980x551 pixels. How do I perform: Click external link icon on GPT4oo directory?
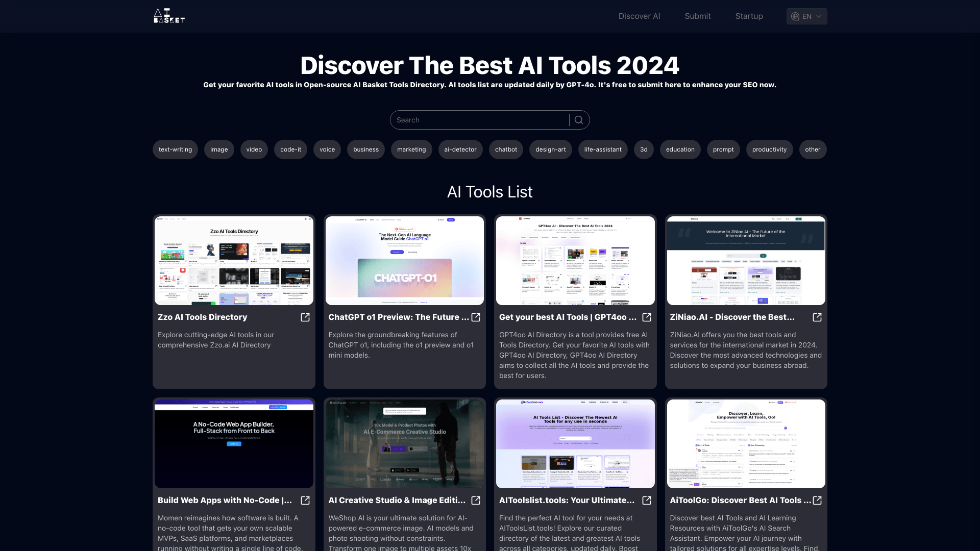[x=646, y=317]
